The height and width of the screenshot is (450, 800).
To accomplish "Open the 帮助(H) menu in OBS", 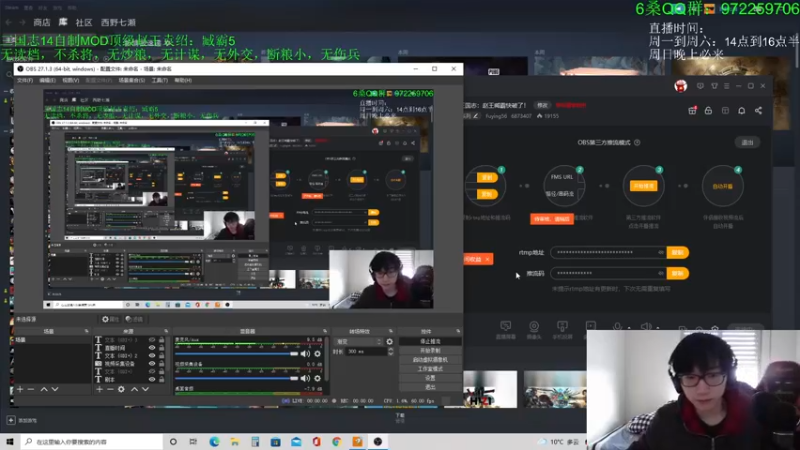I will (x=183, y=80).
